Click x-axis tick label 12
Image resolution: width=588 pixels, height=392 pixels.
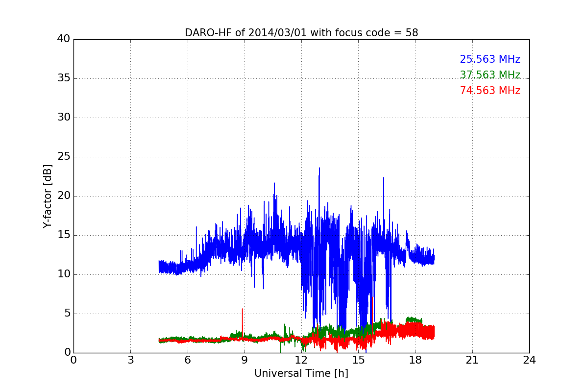301,360
